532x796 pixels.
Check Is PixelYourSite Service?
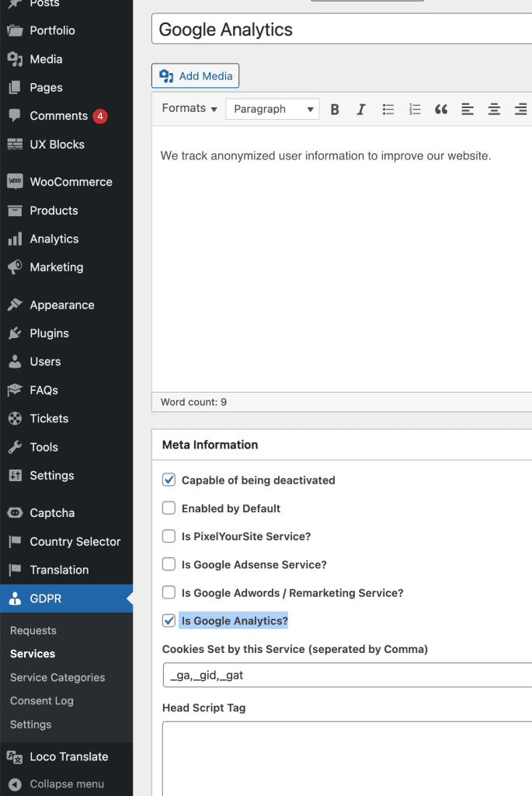click(x=169, y=536)
